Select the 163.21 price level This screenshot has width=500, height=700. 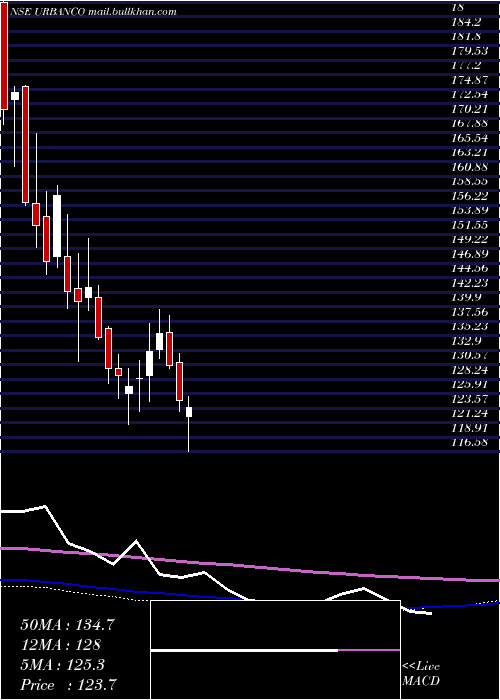point(470,152)
